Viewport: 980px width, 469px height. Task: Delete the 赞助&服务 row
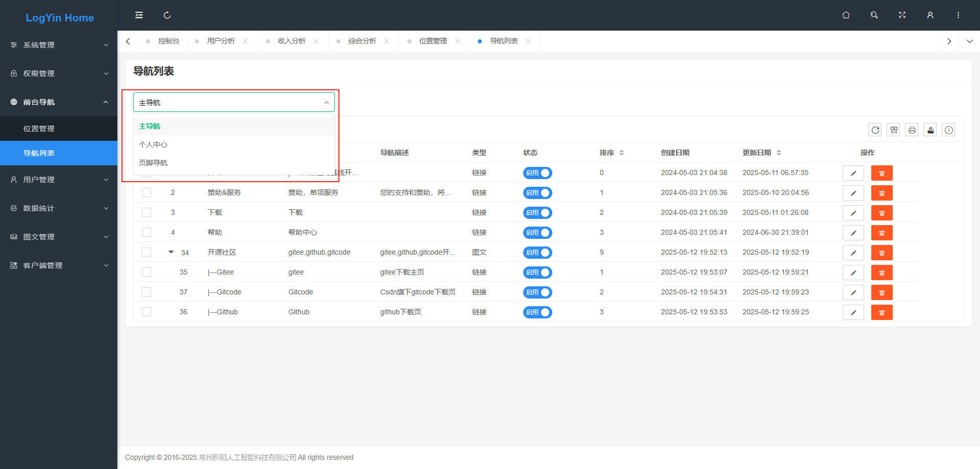(881, 193)
